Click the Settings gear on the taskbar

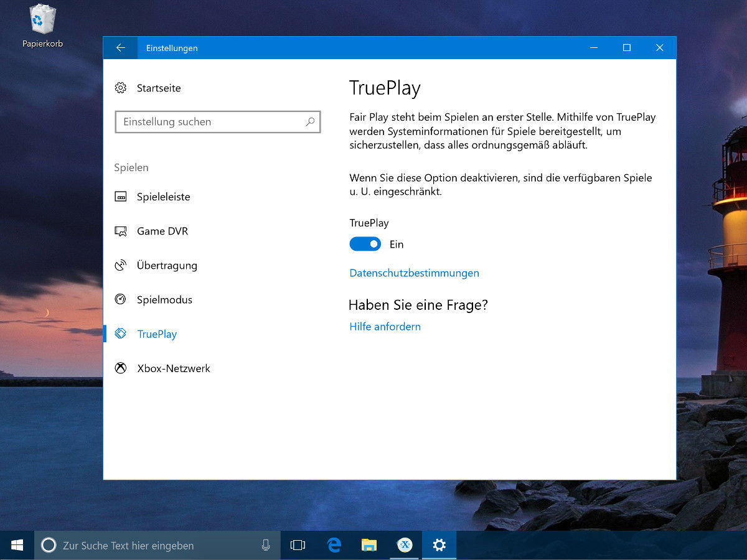tap(439, 546)
